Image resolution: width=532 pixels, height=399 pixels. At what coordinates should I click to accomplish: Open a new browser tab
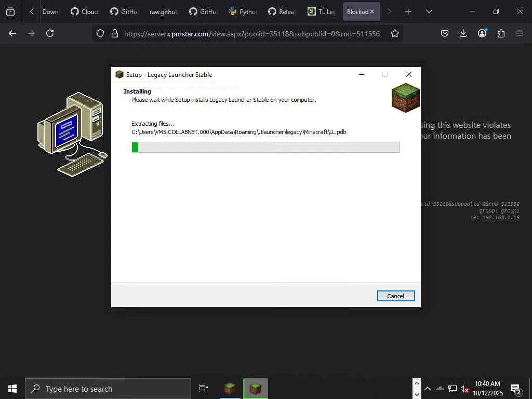pyautogui.click(x=408, y=12)
